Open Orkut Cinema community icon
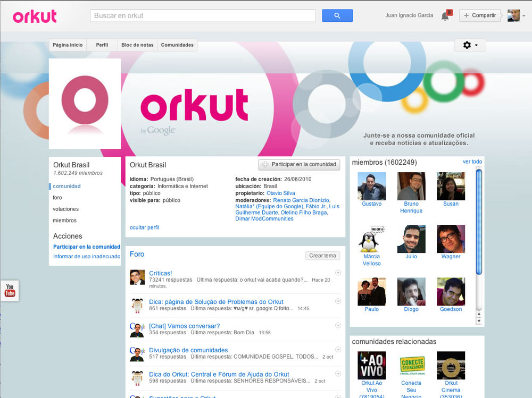The height and width of the screenshot is (398, 532). click(x=451, y=365)
